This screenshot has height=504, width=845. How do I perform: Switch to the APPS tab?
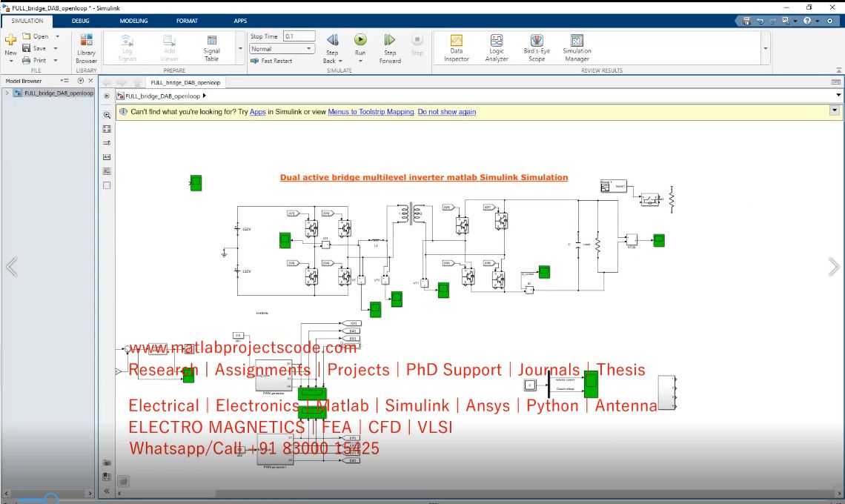point(240,21)
